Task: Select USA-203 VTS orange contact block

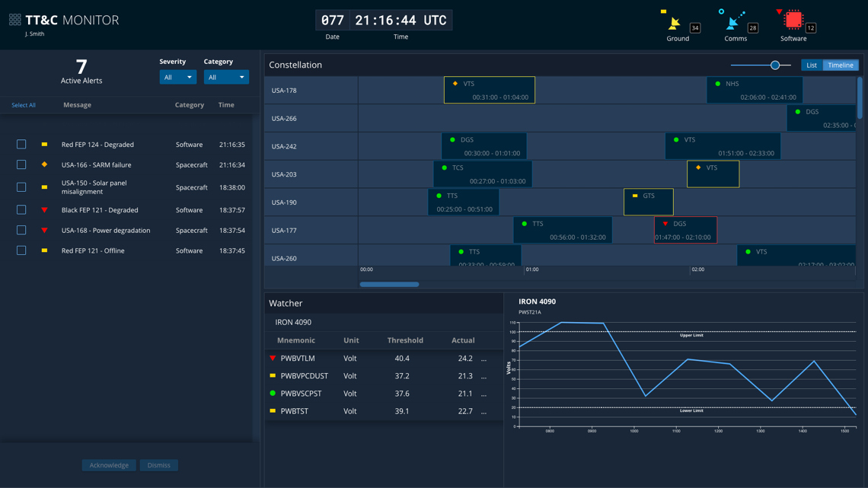Action: point(713,174)
